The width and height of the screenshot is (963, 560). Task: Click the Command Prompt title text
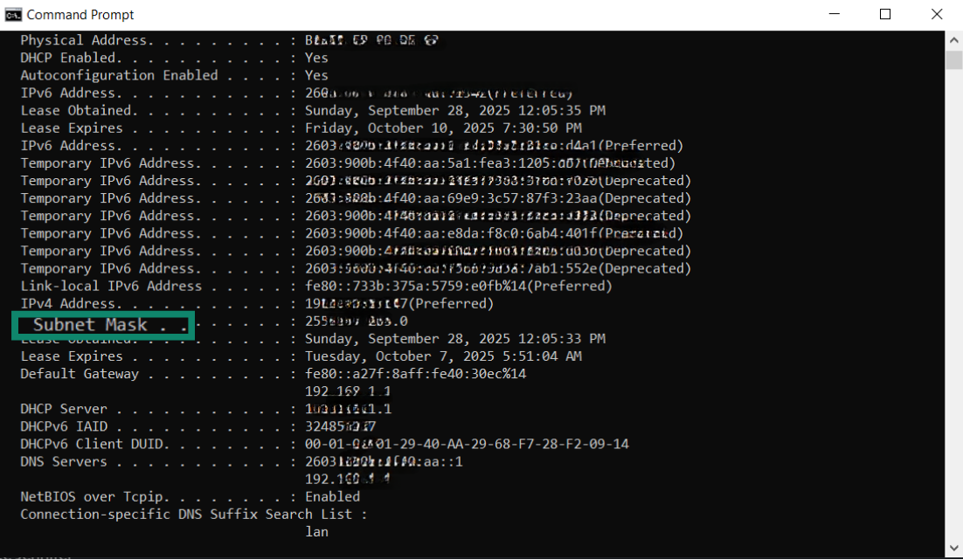click(x=83, y=14)
